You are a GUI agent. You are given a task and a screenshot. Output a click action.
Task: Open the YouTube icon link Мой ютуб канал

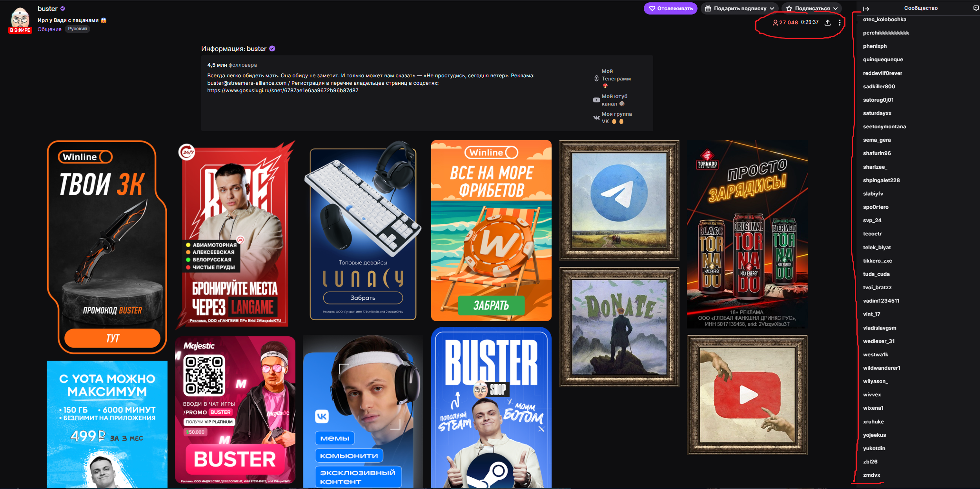pyautogui.click(x=596, y=100)
